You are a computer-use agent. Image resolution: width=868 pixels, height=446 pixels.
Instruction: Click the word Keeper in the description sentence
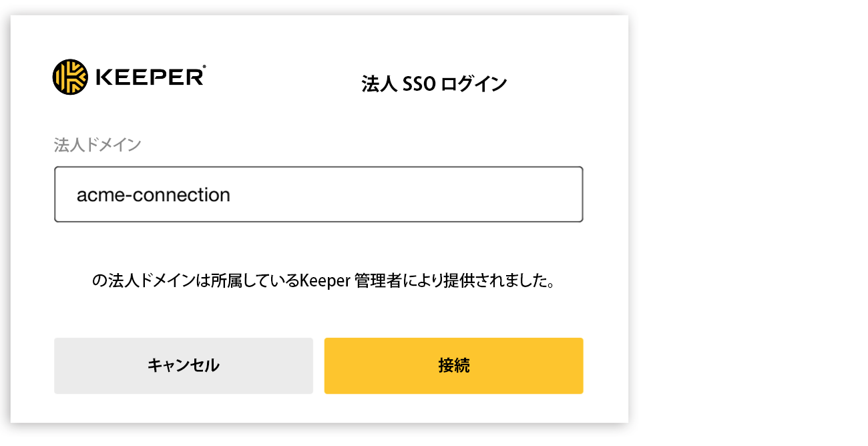tap(325, 281)
